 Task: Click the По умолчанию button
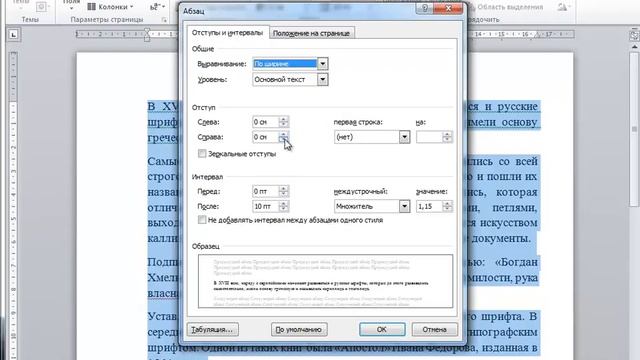tap(299, 329)
